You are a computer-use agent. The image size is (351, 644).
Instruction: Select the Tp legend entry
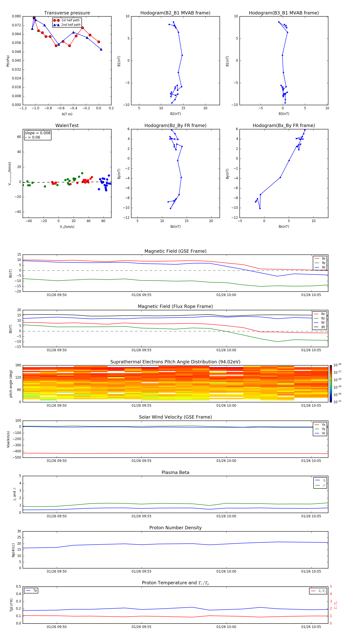coord(31,591)
